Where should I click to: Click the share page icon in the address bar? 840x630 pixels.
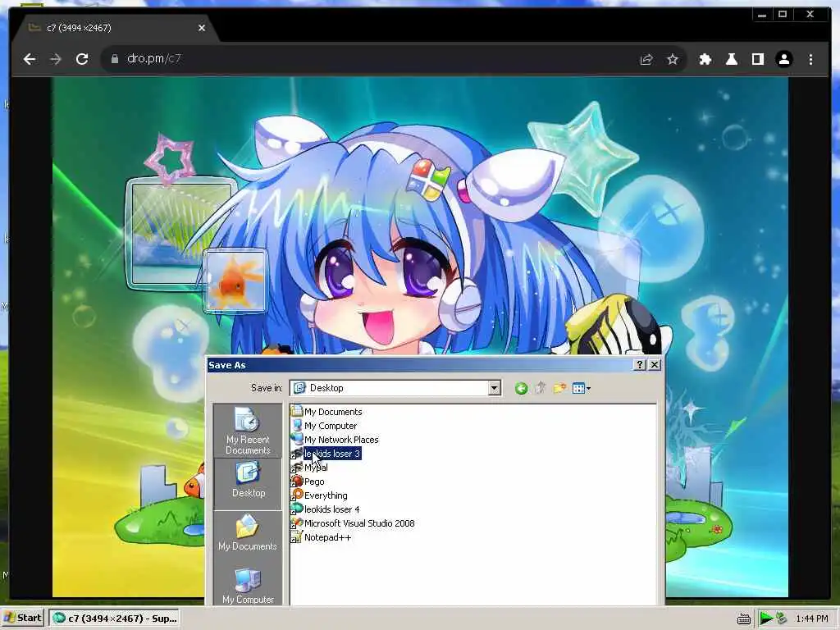646,59
